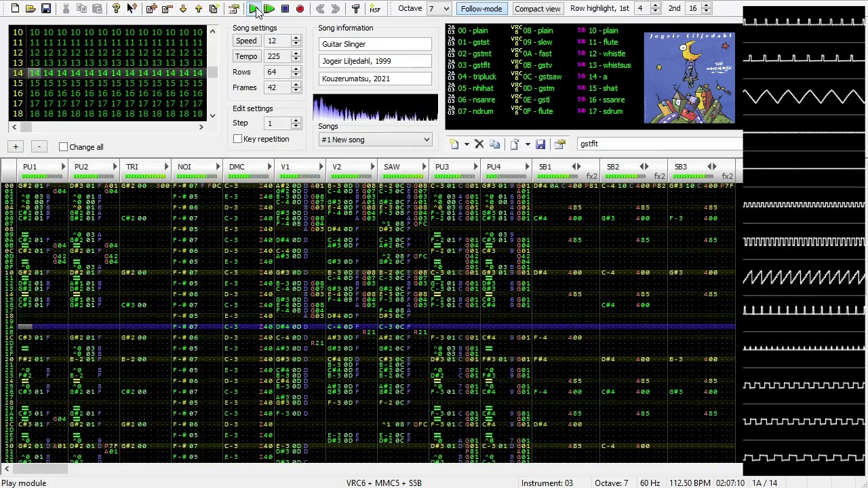Duplicate the current frame
Screen dimensions: 868x488
pyautogui.click(x=214, y=9)
